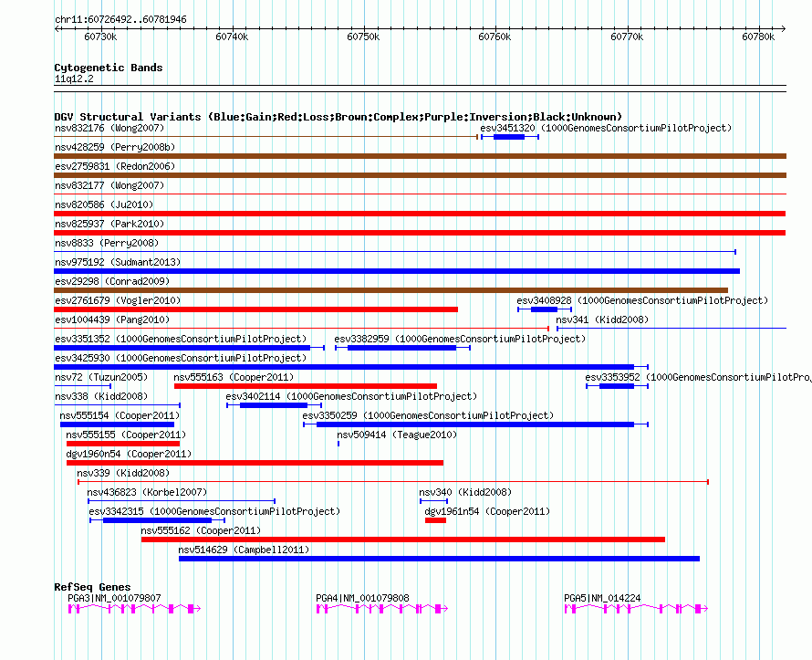
Task: Click the red nsv820586 loss bar
Action: tap(420, 214)
